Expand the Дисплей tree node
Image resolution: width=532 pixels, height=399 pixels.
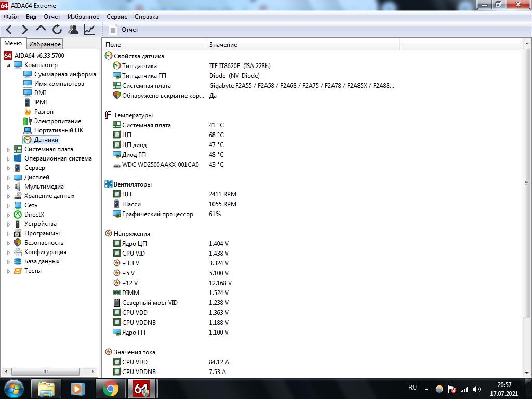click(8, 178)
